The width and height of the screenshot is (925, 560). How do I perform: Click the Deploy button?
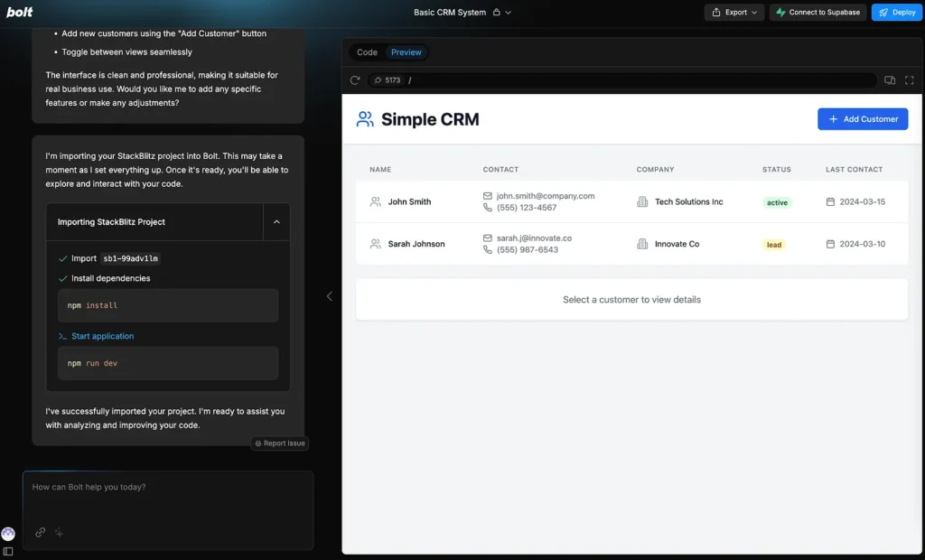[897, 13]
